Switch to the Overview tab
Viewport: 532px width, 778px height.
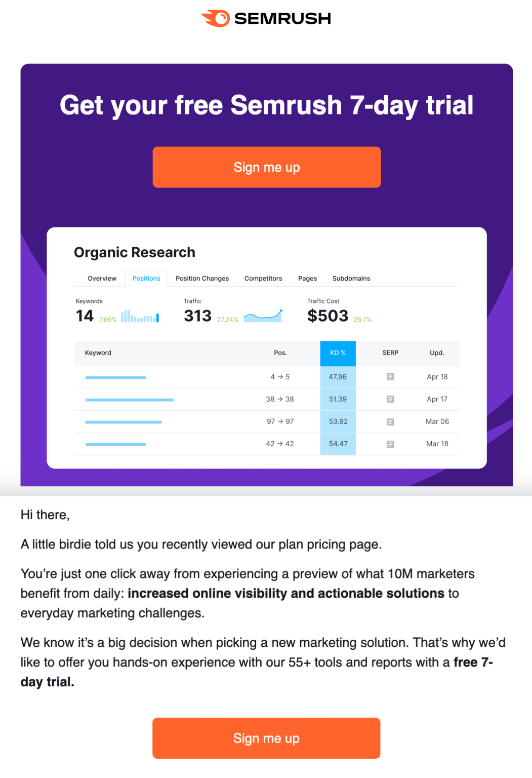coord(101,278)
